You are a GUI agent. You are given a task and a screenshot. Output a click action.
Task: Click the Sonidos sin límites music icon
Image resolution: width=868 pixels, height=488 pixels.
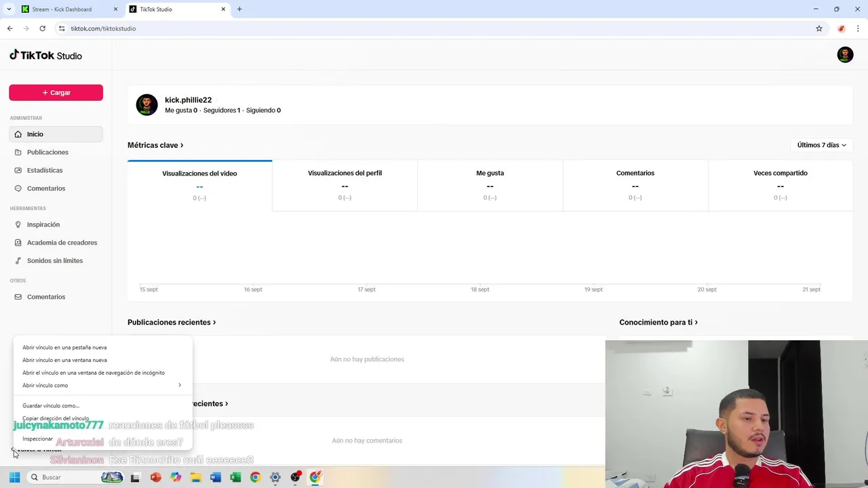pos(18,261)
